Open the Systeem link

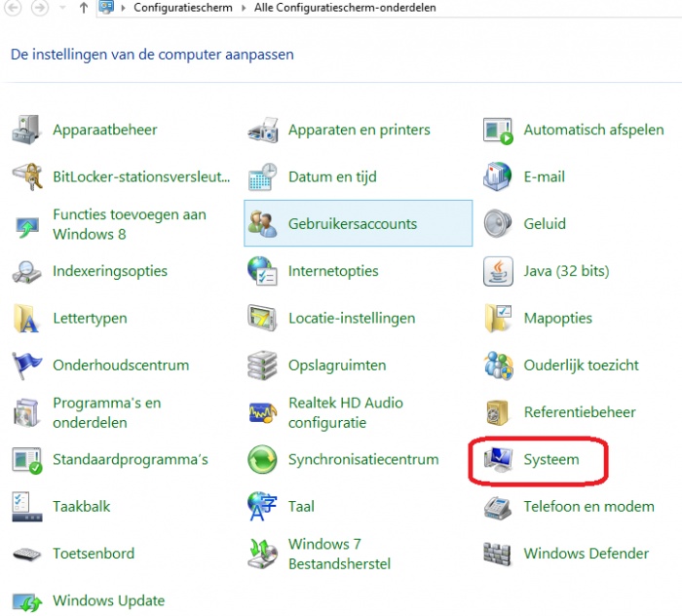(x=551, y=460)
